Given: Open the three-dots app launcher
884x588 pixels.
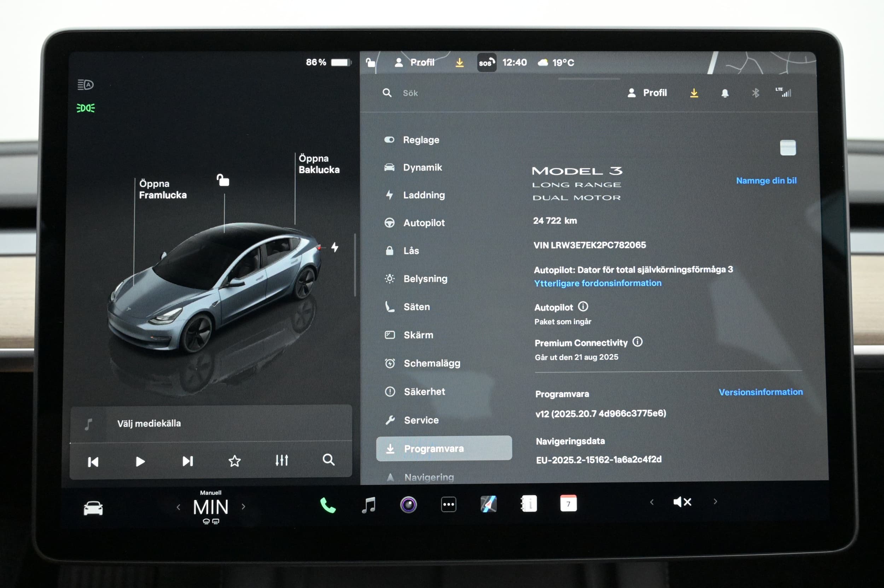Looking at the screenshot, I should tap(449, 504).
